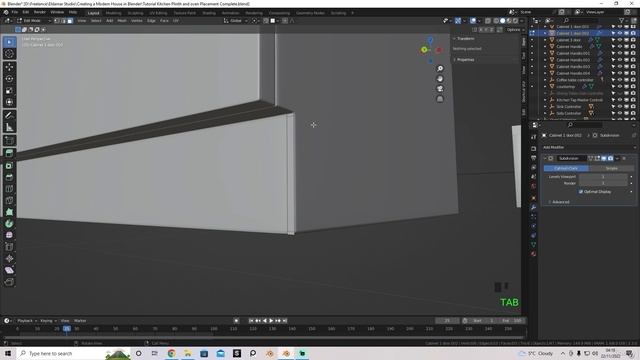Toggle Subdivision modifier show in viewport
Image resolution: width=640 pixels, height=360 pixels.
pos(604,158)
